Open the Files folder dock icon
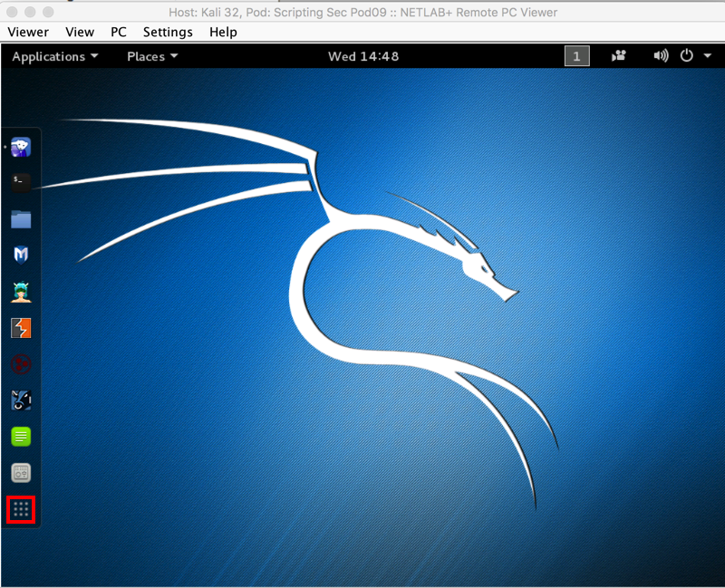Image resolution: width=725 pixels, height=588 pixels. (x=21, y=219)
